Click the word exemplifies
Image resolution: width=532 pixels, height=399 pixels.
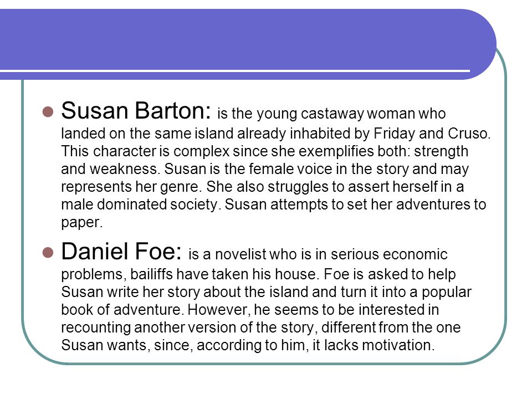pyautogui.click(x=336, y=151)
